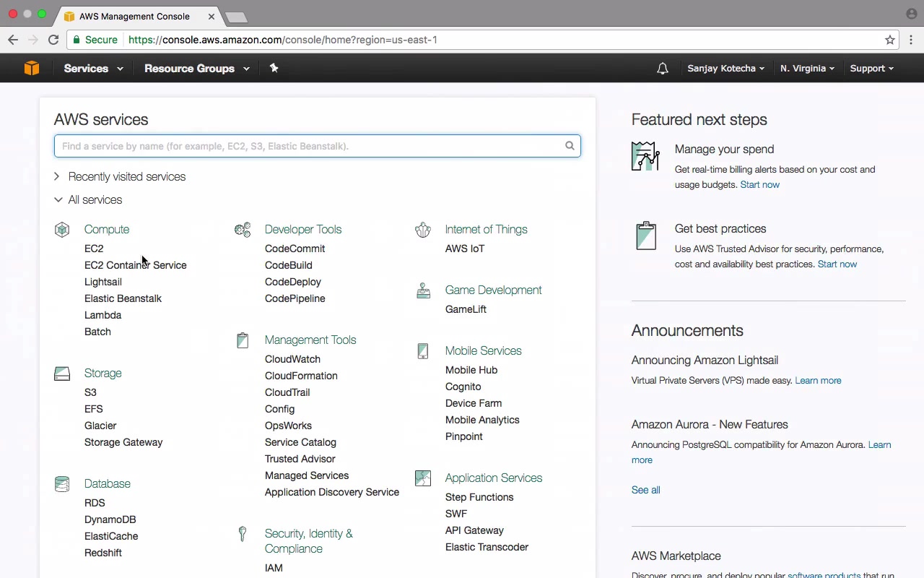This screenshot has height=578, width=924.
Task: Open the Services menu
Action: tap(93, 69)
